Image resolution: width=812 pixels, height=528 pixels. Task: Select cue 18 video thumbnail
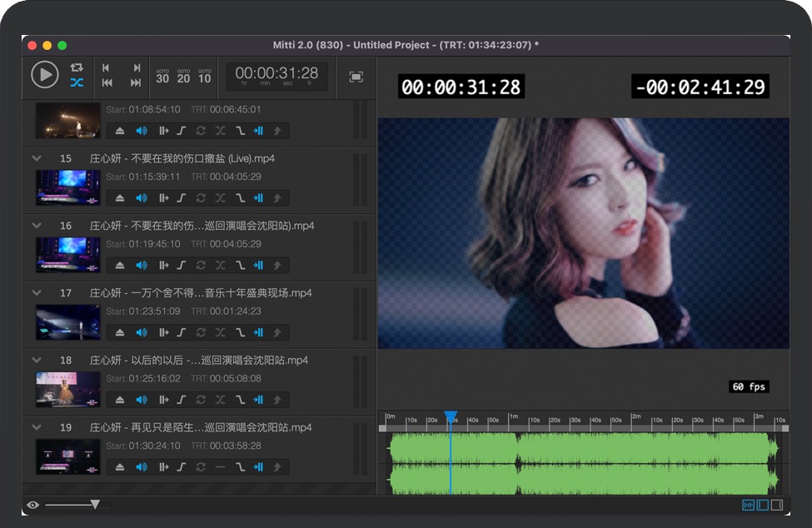click(67, 389)
